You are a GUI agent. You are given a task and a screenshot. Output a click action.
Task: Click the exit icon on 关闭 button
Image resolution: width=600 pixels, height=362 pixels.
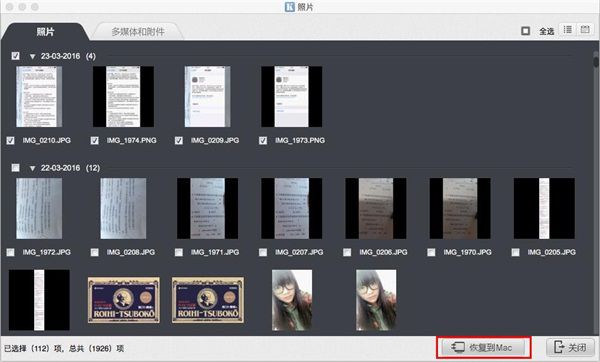point(559,347)
